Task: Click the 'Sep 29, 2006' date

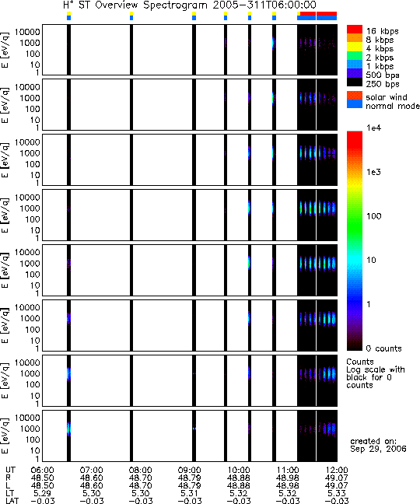Action: 378,449
